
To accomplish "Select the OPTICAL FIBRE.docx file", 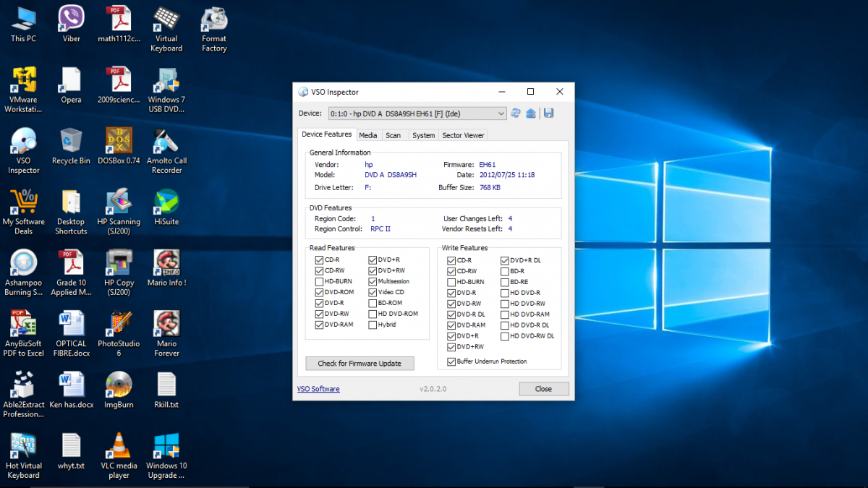I will coord(71,334).
